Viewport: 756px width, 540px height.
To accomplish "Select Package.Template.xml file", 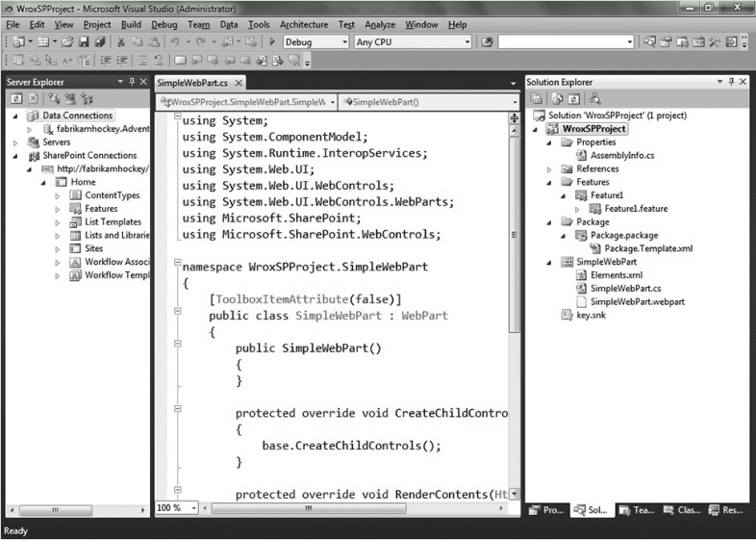I will tap(648, 249).
